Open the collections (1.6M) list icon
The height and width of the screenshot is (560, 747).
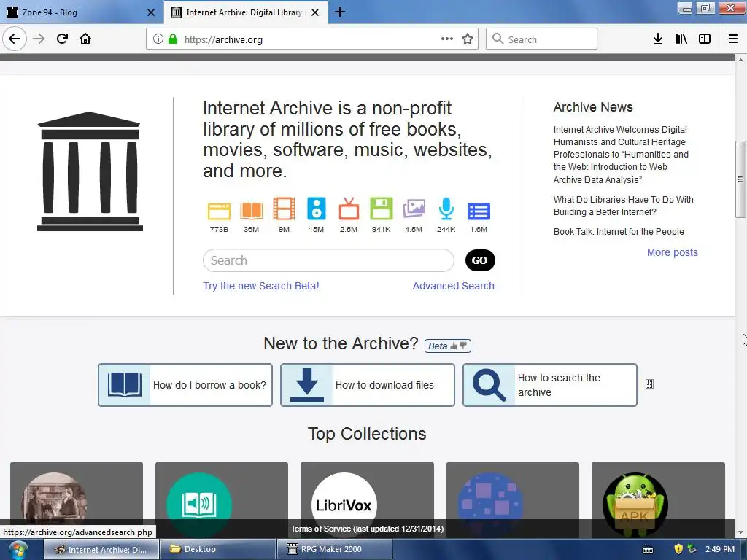coord(479,211)
